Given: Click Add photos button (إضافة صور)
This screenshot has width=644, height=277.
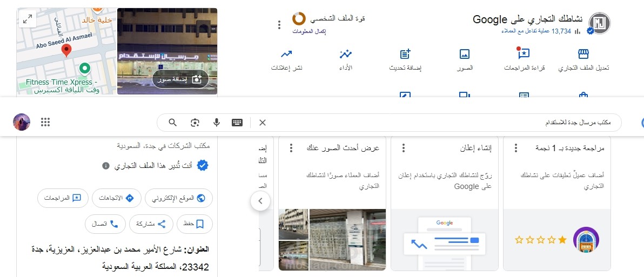Looking at the screenshot, I should click(180, 79).
